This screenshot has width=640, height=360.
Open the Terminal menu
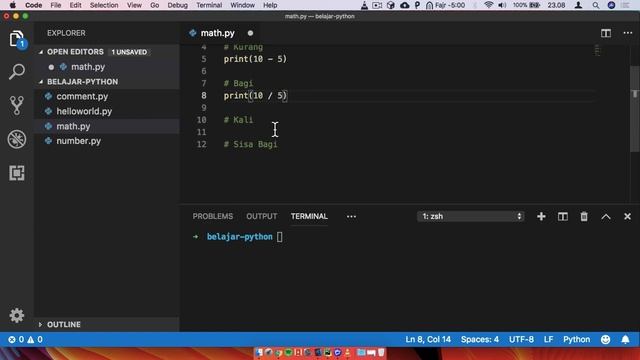209,5
